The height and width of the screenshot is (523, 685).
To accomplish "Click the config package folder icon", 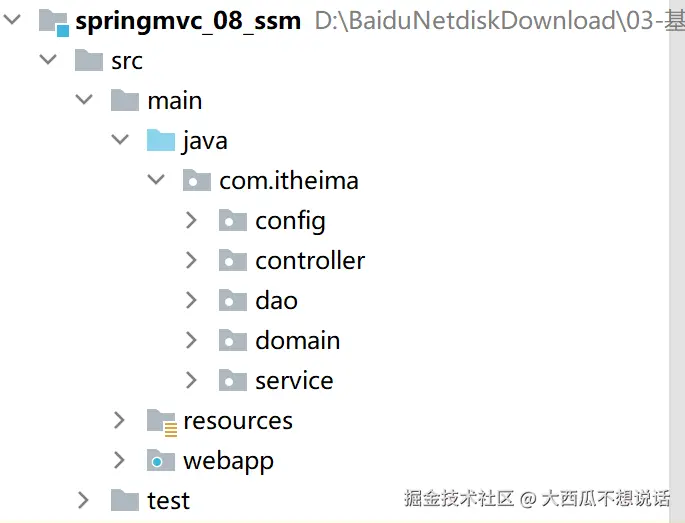I will 232,220.
